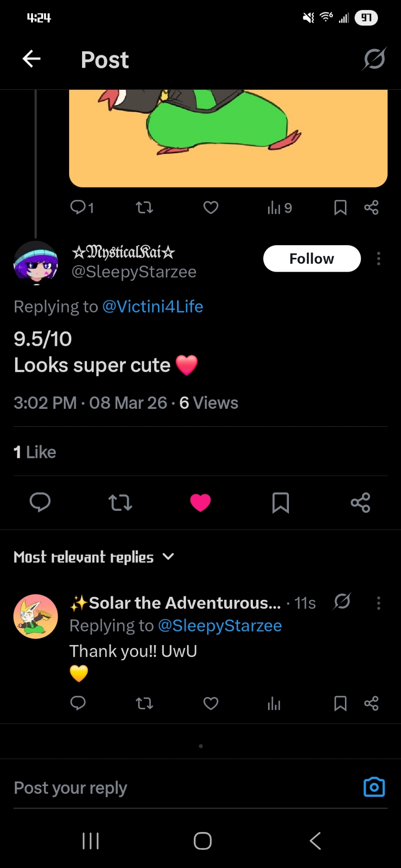Tap the Post your reply field
The height and width of the screenshot is (868, 401).
coord(174,788)
